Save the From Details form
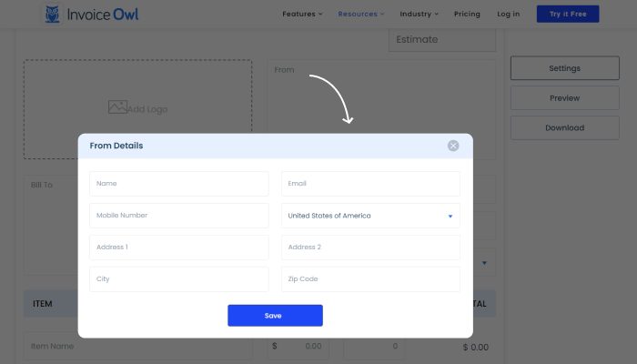 tap(275, 316)
